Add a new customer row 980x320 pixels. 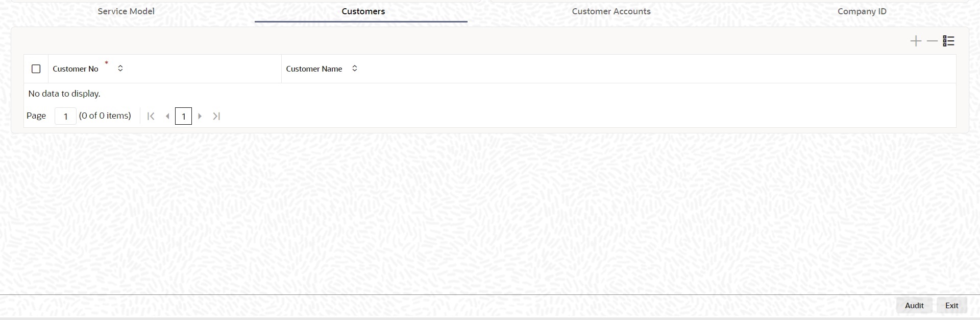[916, 41]
